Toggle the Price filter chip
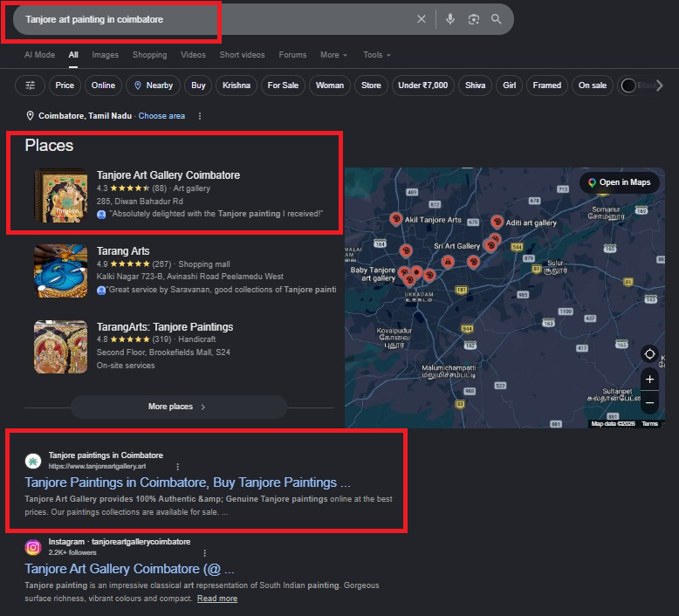The height and width of the screenshot is (616, 679). [65, 86]
